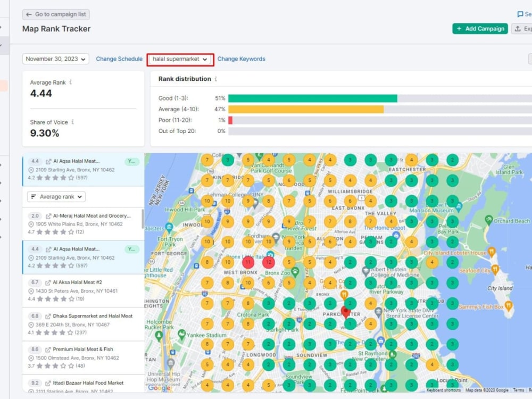
Task: Click the 6.7 rank badge for Al Aksa
Action: (35, 282)
